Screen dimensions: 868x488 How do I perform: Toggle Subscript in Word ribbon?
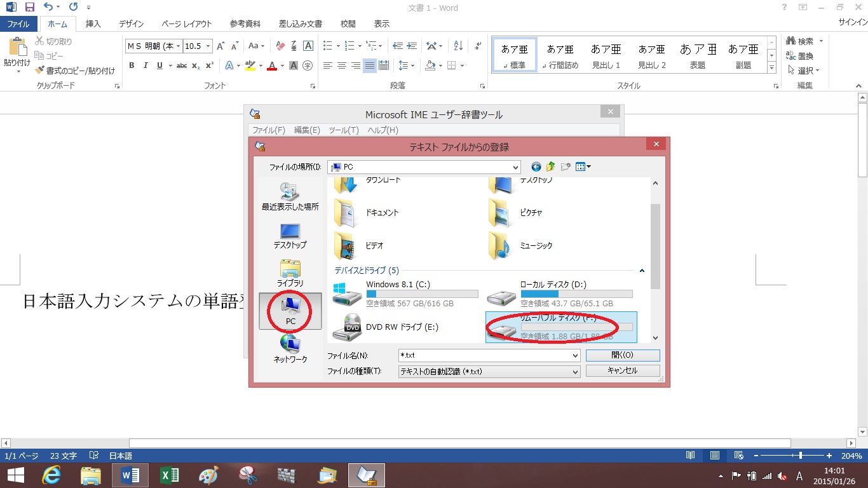(x=196, y=65)
